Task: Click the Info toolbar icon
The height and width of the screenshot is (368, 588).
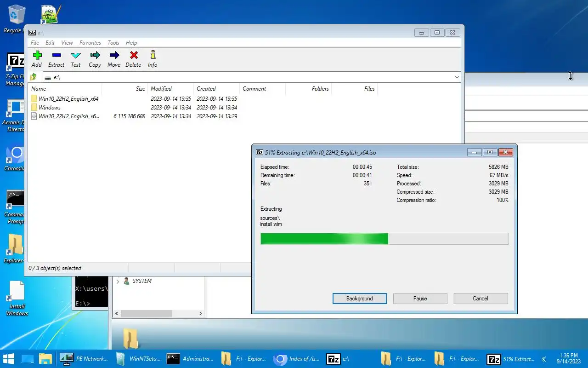Action: 153,59
